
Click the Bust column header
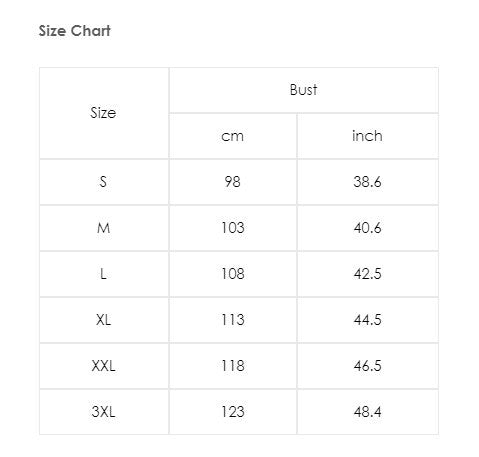[304, 90]
